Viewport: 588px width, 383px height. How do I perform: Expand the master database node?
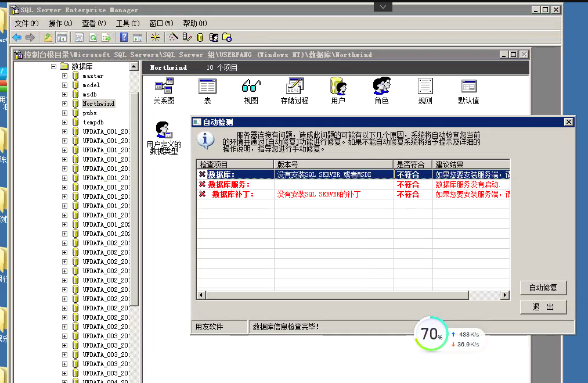click(64, 76)
